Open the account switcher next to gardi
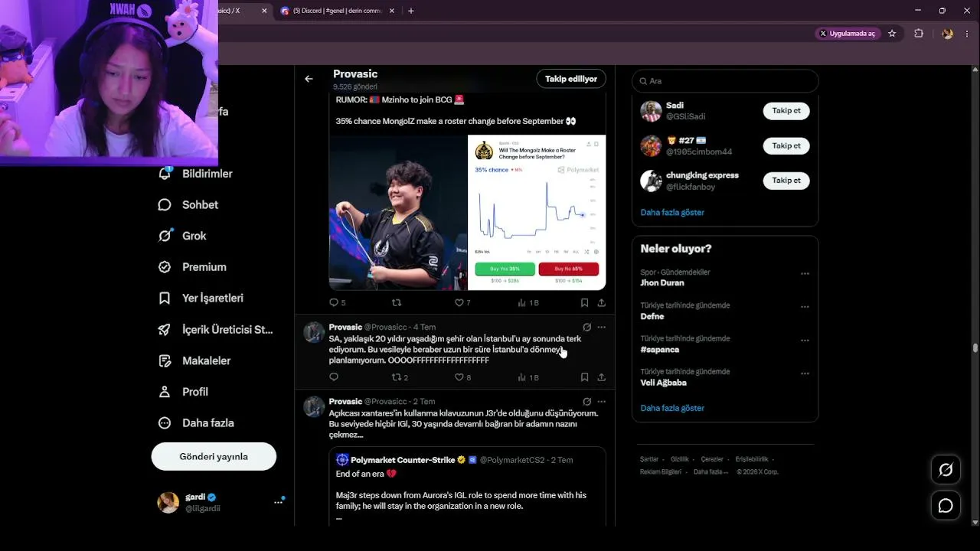This screenshot has height=551, width=980. (279, 502)
